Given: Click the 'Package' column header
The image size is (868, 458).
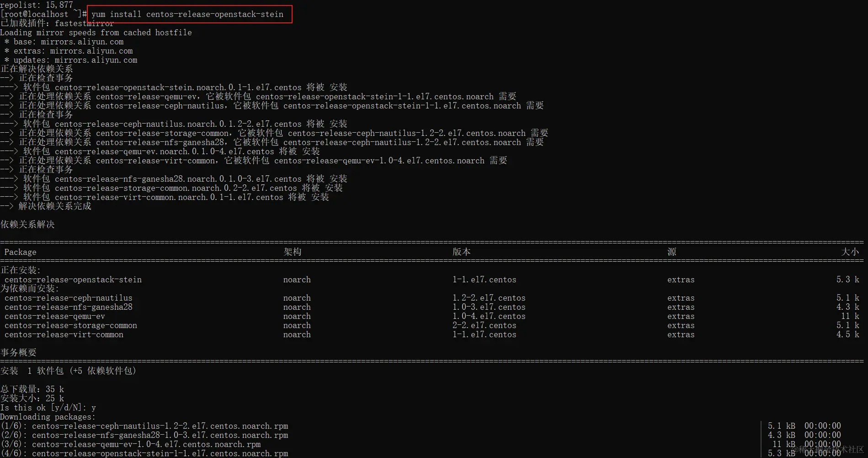Looking at the screenshot, I should (20, 252).
